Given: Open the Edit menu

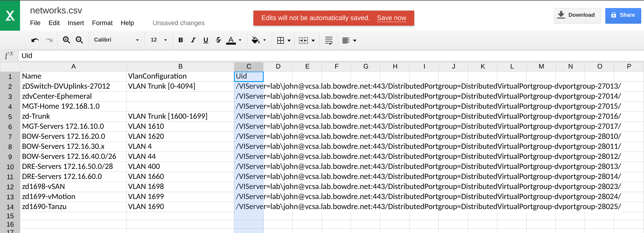Looking at the screenshot, I should (x=54, y=23).
